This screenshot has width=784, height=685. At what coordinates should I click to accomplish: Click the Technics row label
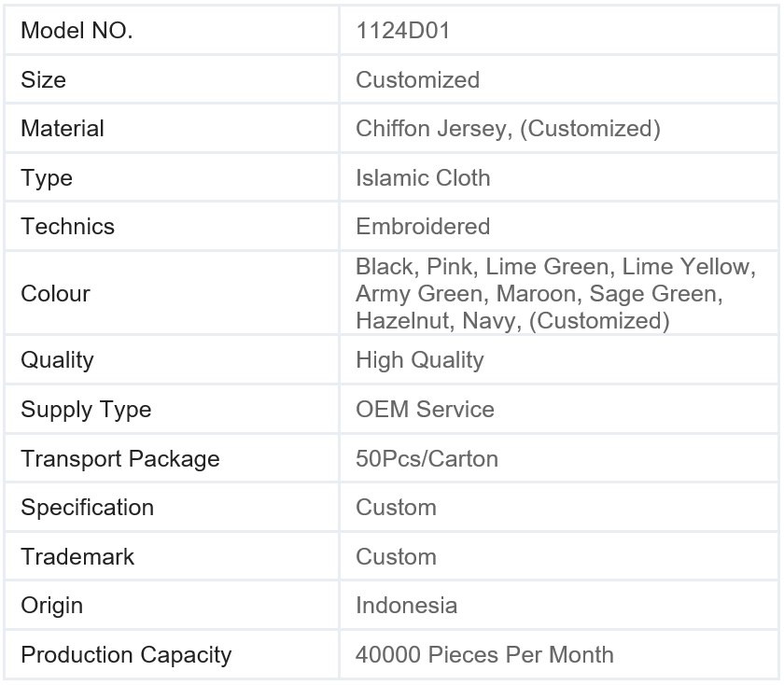click(x=68, y=227)
